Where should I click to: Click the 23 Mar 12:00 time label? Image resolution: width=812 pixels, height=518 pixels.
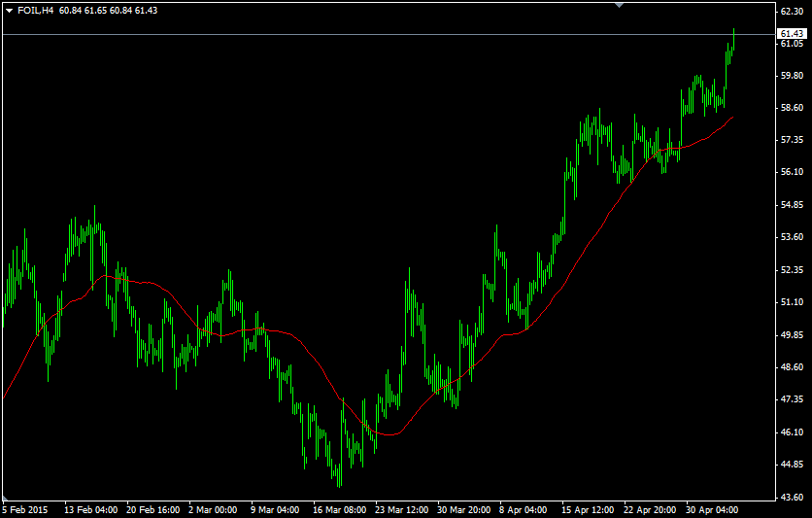point(402,510)
